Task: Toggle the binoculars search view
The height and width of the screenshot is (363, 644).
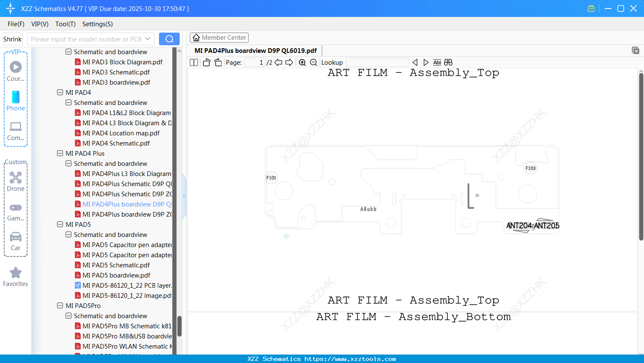Action: click(448, 62)
